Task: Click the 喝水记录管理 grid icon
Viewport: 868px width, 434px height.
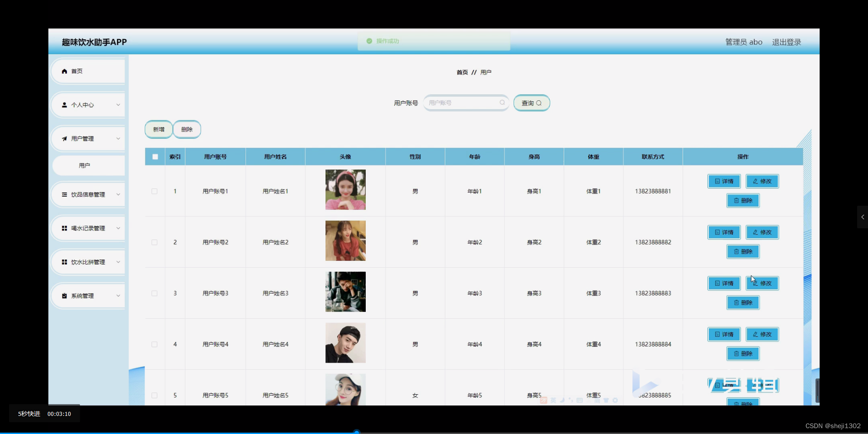Action: click(65, 228)
